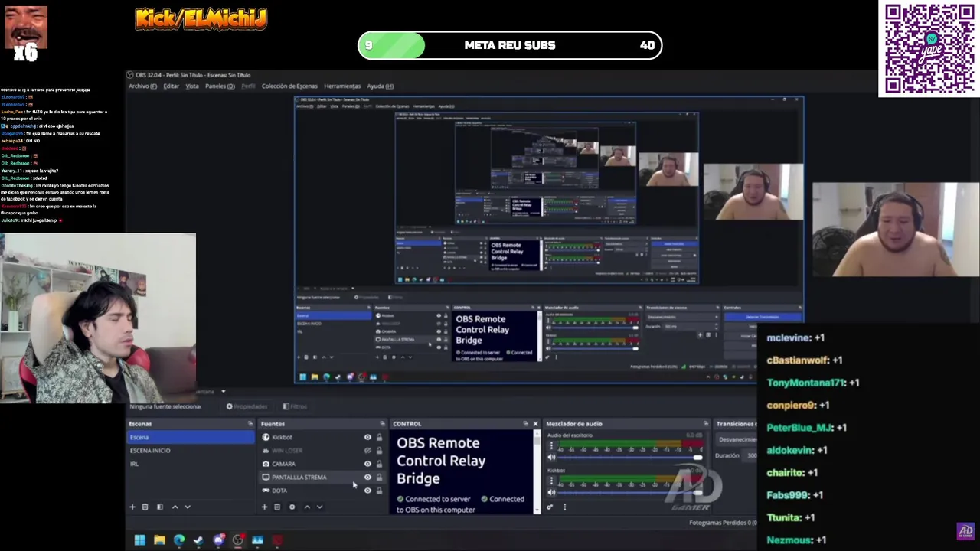Image resolution: width=980 pixels, height=551 pixels.
Task: Mute the Kickbot speaker icon in the audio mixer
Action: (551, 492)
